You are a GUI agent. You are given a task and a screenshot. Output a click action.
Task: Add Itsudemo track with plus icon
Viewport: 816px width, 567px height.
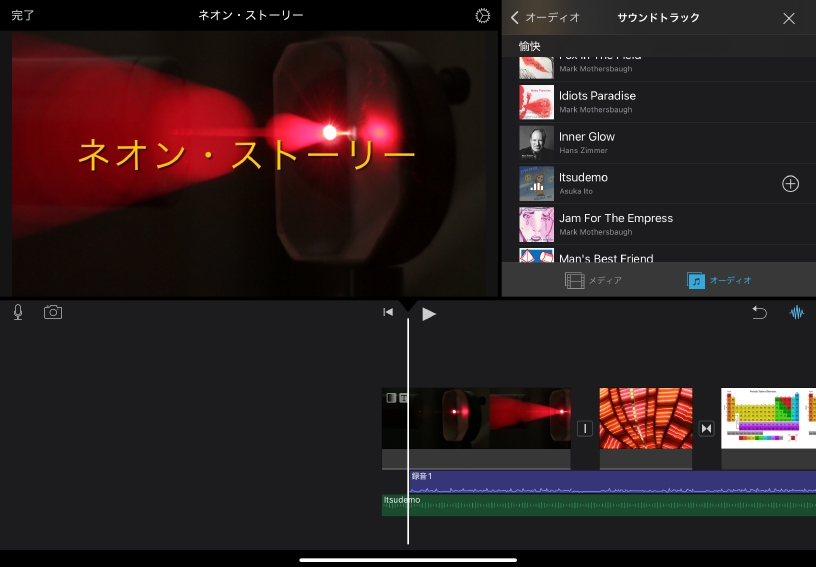pyautogui.click(x=790, y=184)
